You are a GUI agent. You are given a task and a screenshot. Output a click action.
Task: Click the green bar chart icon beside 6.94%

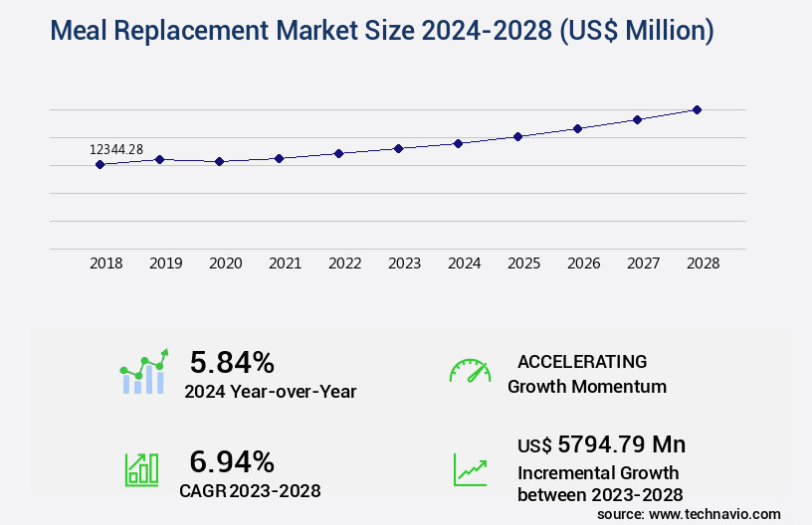pyautogui.click(x=141, y=469)
